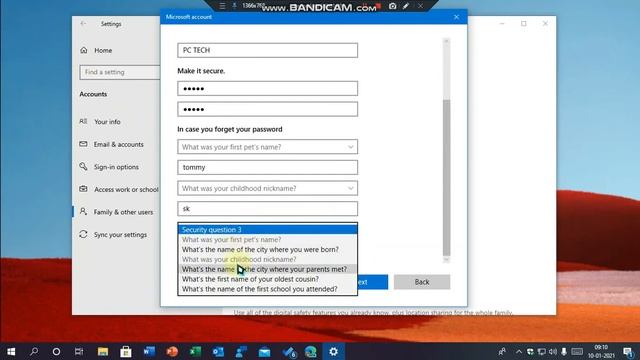The width and height of the screenshot is (640, 360).
Task: Open Excel from the taskbar
Action: click(x=195, y=351)
